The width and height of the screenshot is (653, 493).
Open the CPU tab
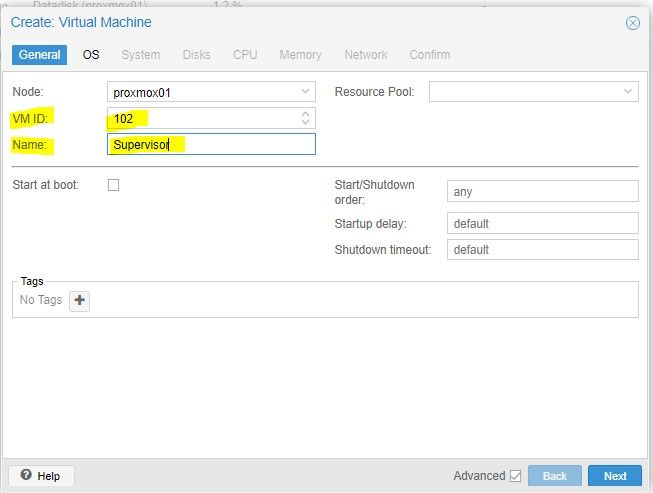245,55
